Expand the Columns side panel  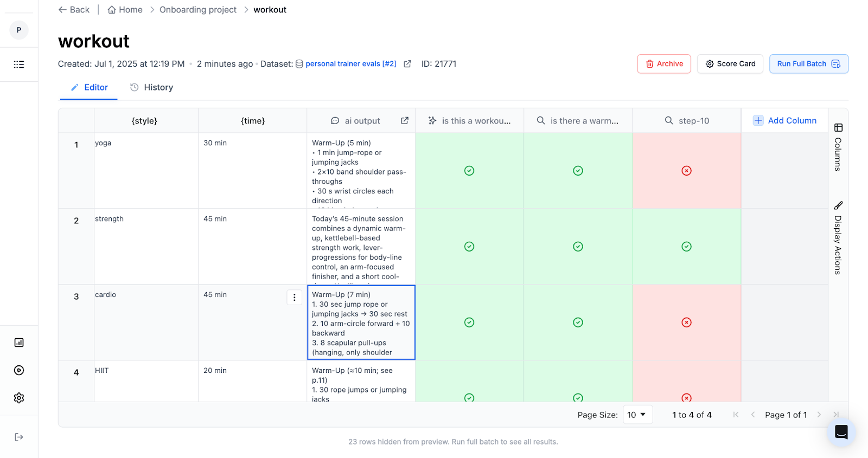(x=838, y=147)
